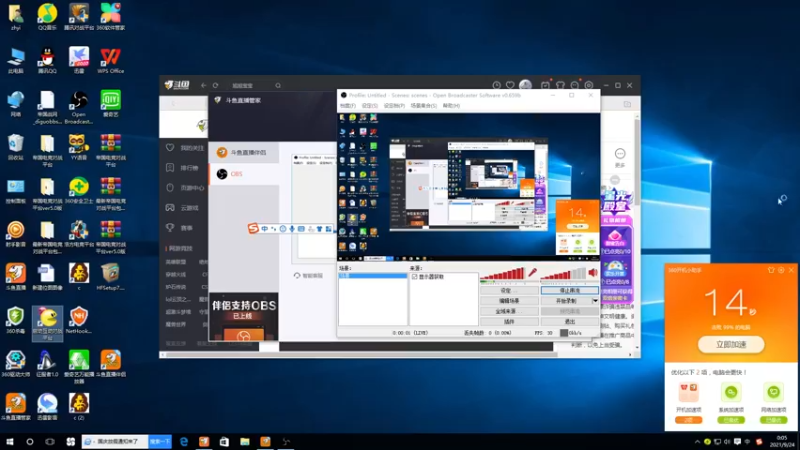Toggle Sogou Chinese/English input mode
Image resolution: width=800 pixels, height=450 pixels.
(x=264, y=229)
